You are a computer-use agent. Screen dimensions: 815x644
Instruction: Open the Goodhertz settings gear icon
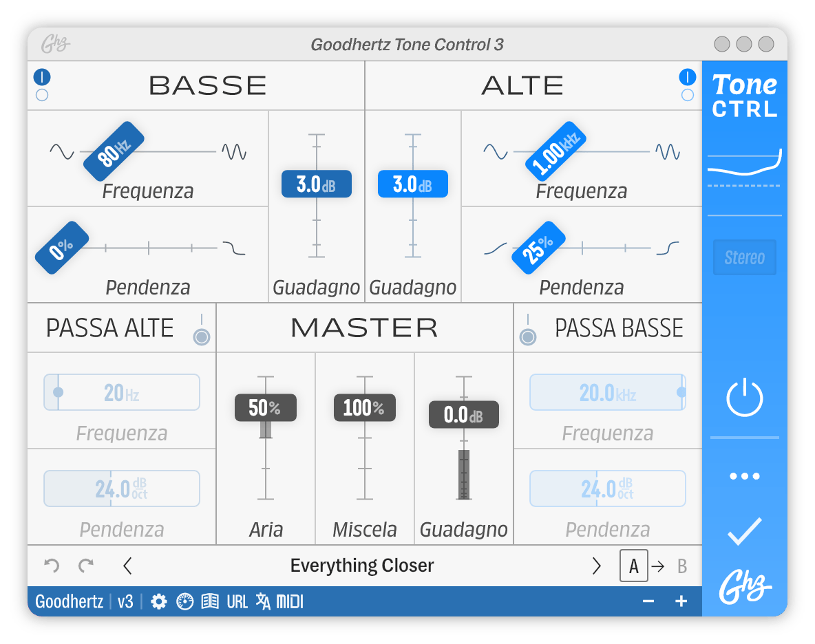(159, 601)
